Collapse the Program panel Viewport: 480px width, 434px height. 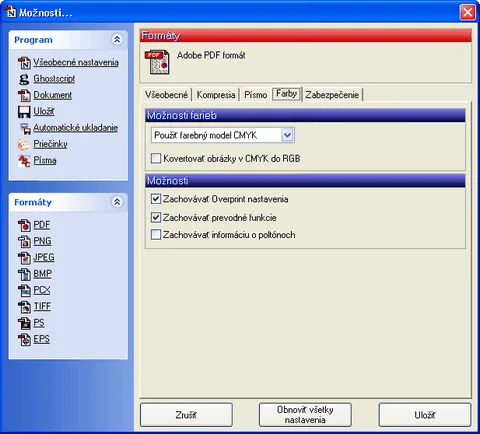117,40
